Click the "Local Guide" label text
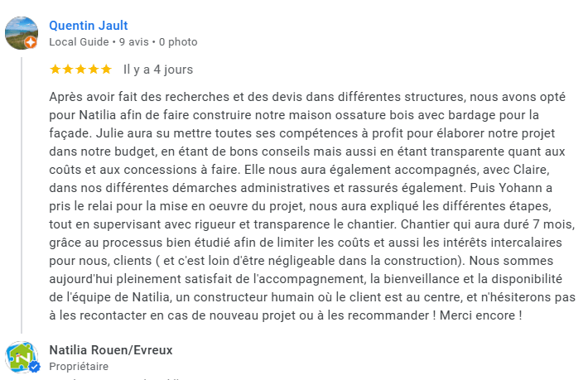Screen dimensions: 588x380 pos(80,41)
